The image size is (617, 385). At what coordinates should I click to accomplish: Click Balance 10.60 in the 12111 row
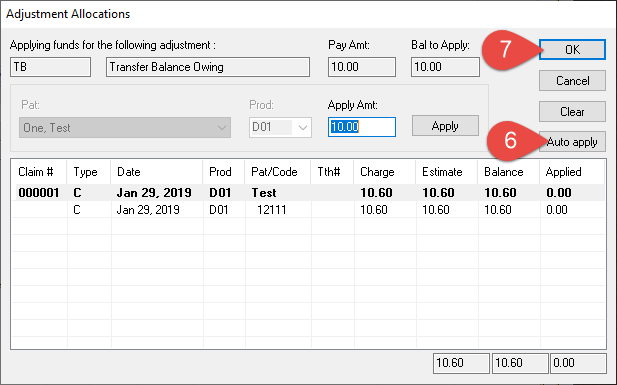497,209
